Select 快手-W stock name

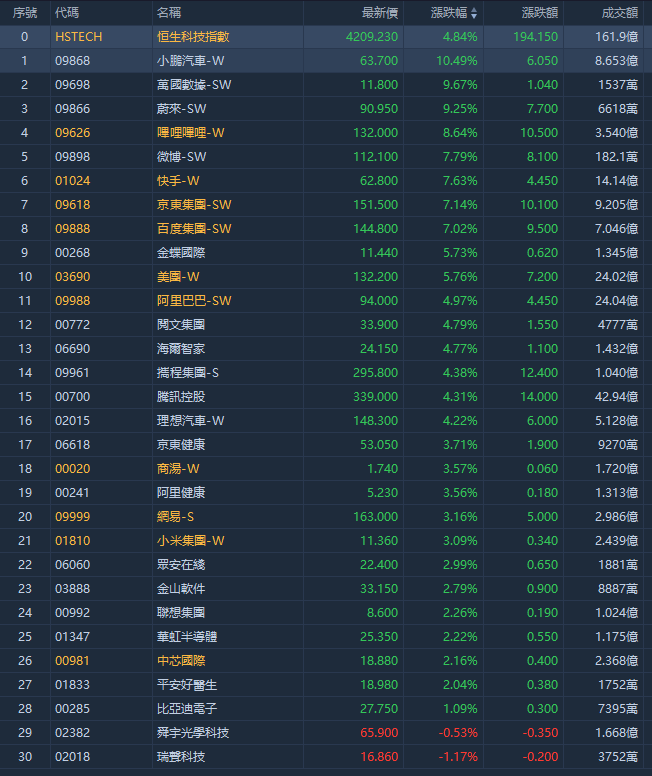coord(178,181)
